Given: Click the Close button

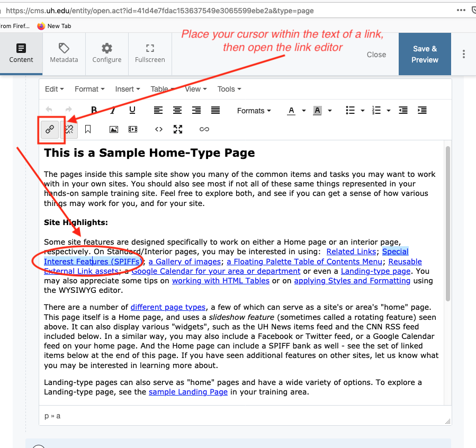Looking at the screenshot, I should click(376, 55).
